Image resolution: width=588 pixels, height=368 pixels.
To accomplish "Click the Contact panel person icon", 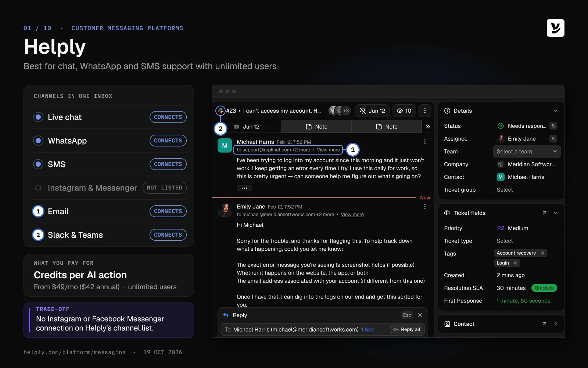I will click(x=447, y=324).
